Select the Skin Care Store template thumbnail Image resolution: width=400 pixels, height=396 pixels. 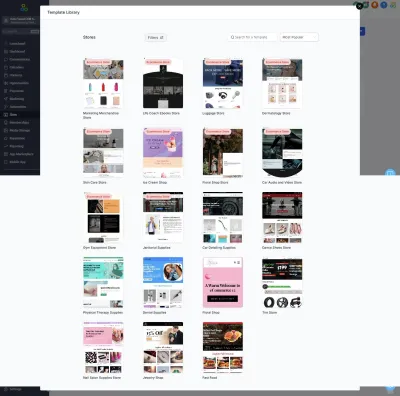click(103, 153)
